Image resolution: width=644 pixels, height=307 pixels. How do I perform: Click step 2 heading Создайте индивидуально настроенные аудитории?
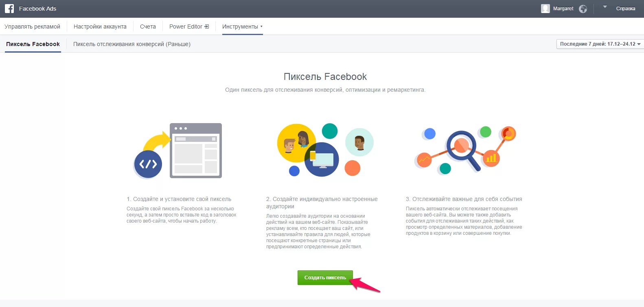tap(322, 203)
